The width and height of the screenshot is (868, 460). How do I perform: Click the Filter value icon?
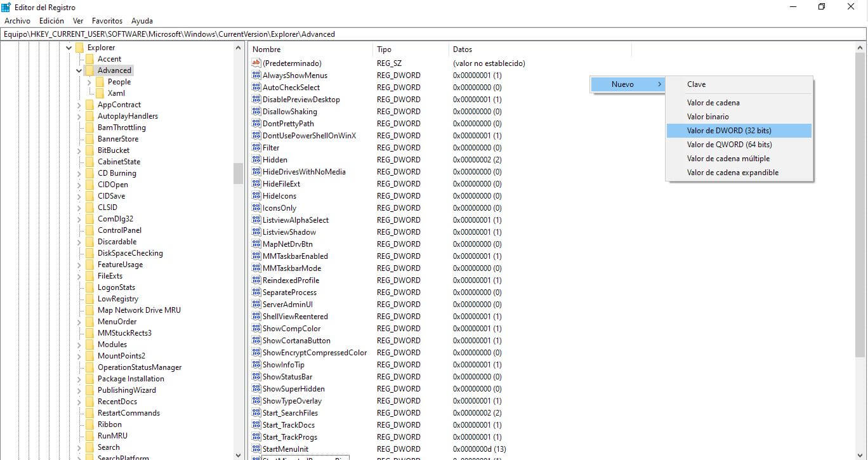pos(256,147)
